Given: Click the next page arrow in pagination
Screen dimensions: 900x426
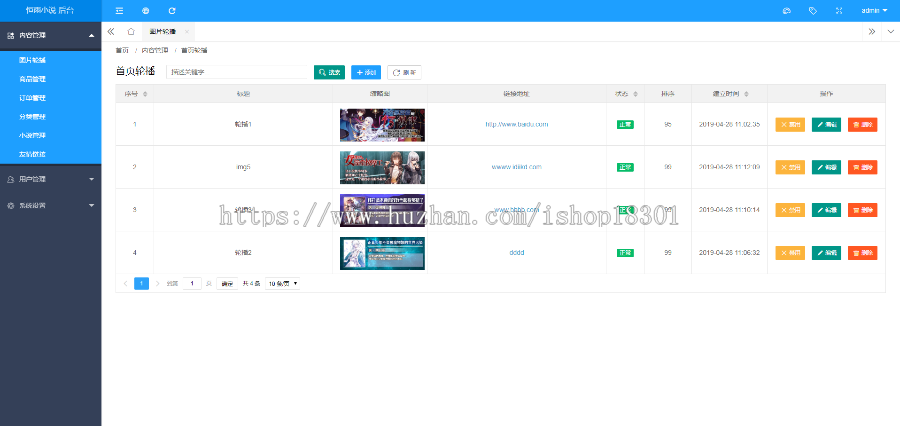Looking at the screenshot, I should coord(157,284).
